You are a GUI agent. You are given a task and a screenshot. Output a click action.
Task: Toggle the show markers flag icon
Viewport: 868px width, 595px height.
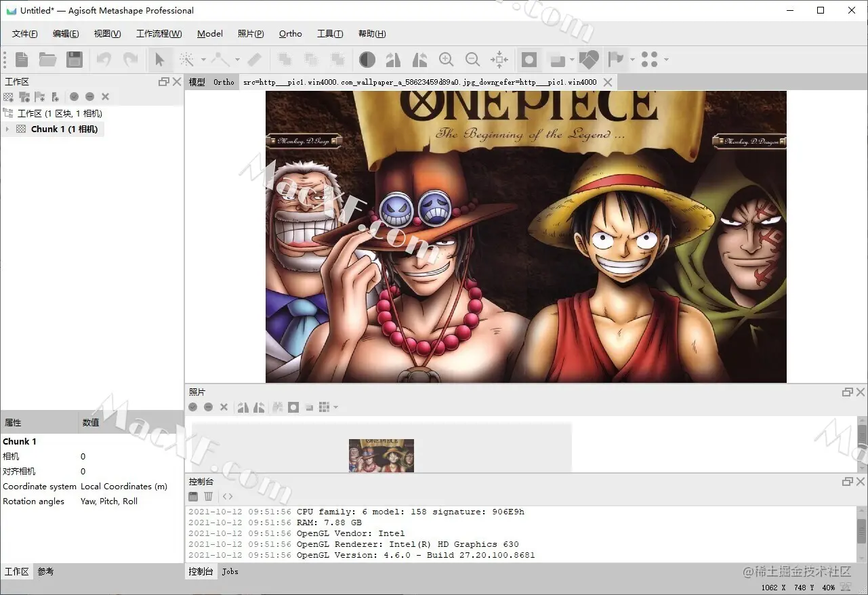pos(615,60)
